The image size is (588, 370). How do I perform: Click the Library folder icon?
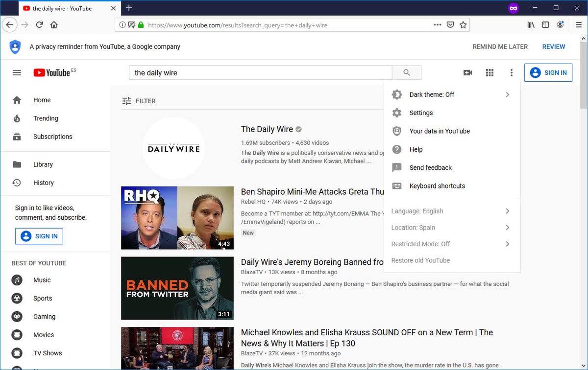pyautogui.click(x=17, y=164)
